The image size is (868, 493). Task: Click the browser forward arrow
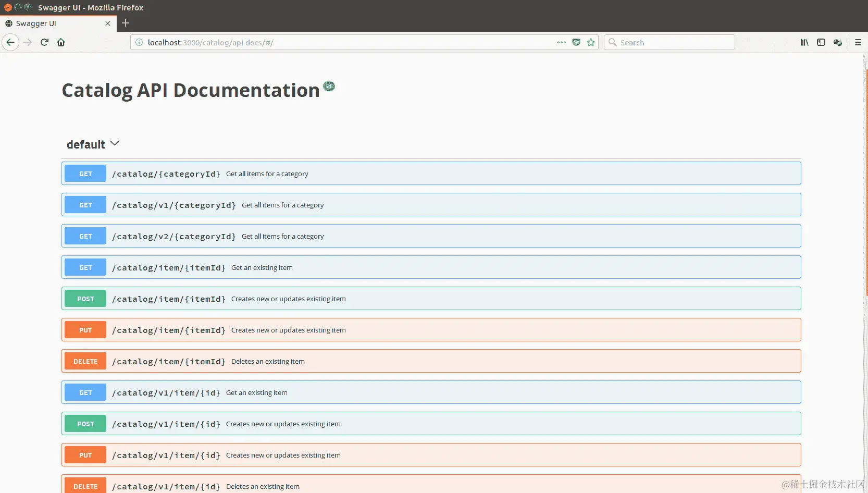click(28, 42)
